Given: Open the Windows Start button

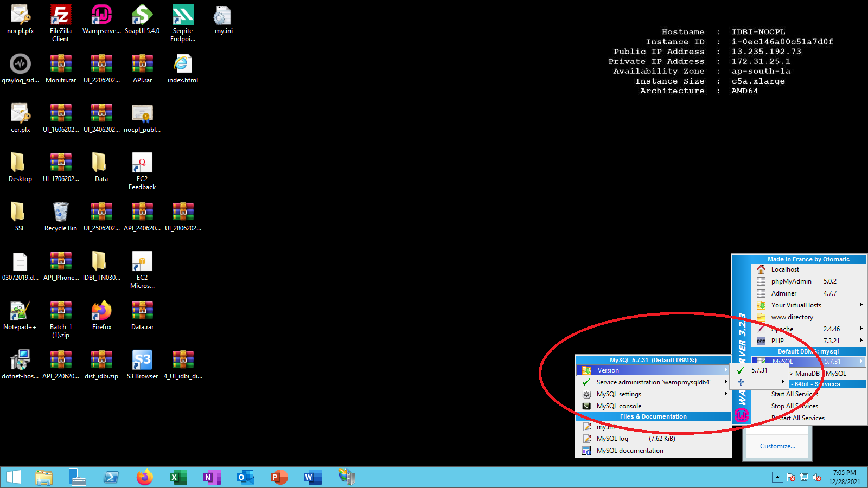Looking at the screenshot, I should [x=14, y=477].
